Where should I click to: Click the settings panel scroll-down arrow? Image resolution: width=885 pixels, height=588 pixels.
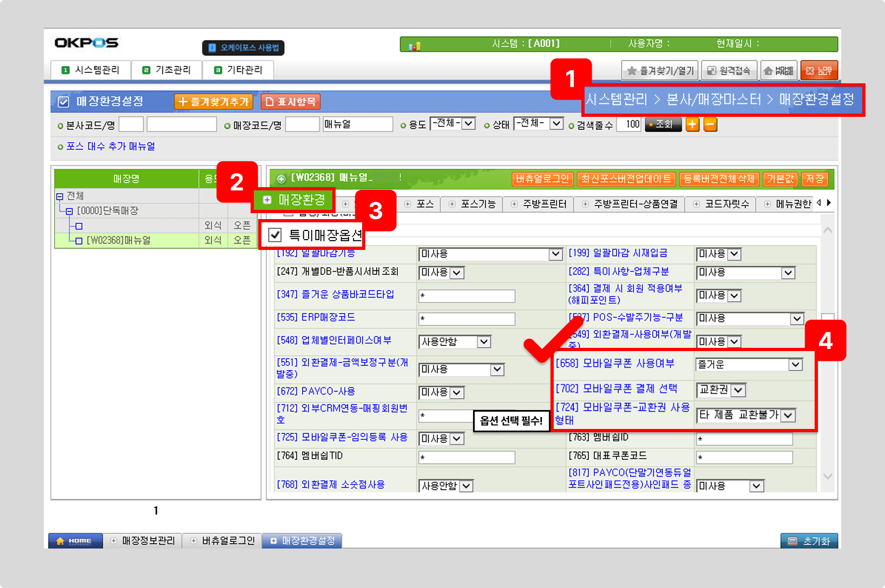point(828,476)
